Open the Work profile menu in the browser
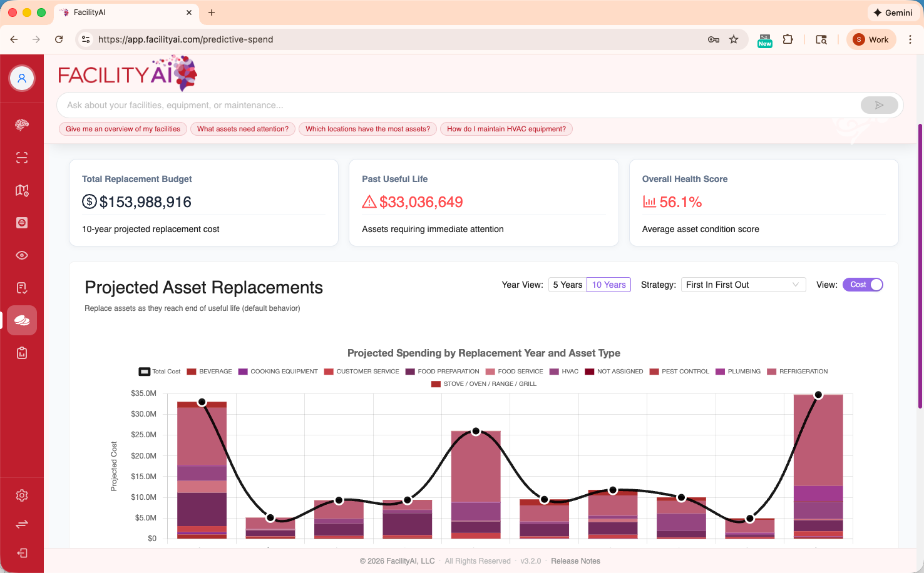 (x=871, y=39)
